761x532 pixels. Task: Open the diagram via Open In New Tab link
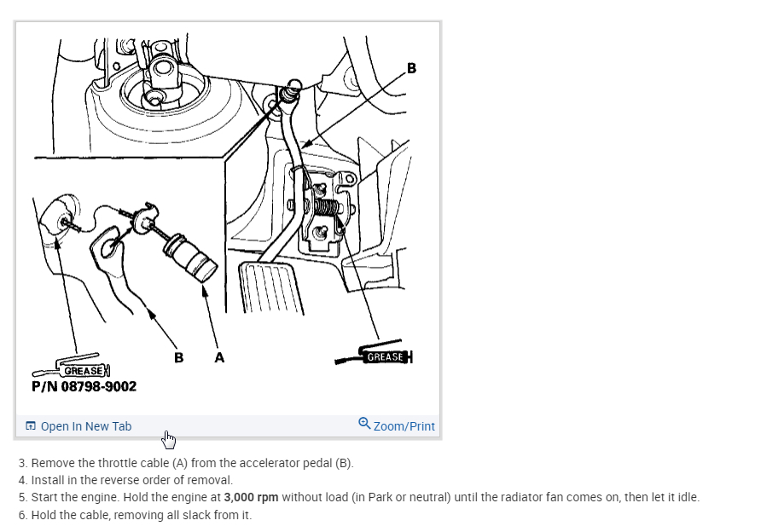[x=86, y=426]
